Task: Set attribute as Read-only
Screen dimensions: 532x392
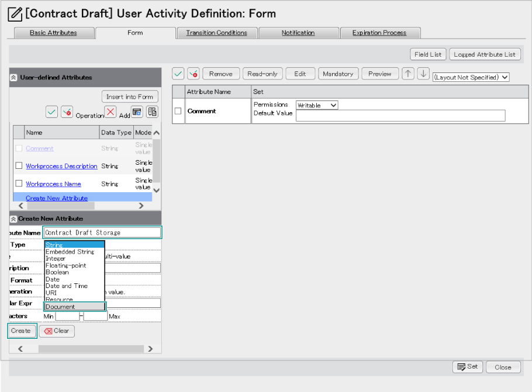Action: pos(262,74)
